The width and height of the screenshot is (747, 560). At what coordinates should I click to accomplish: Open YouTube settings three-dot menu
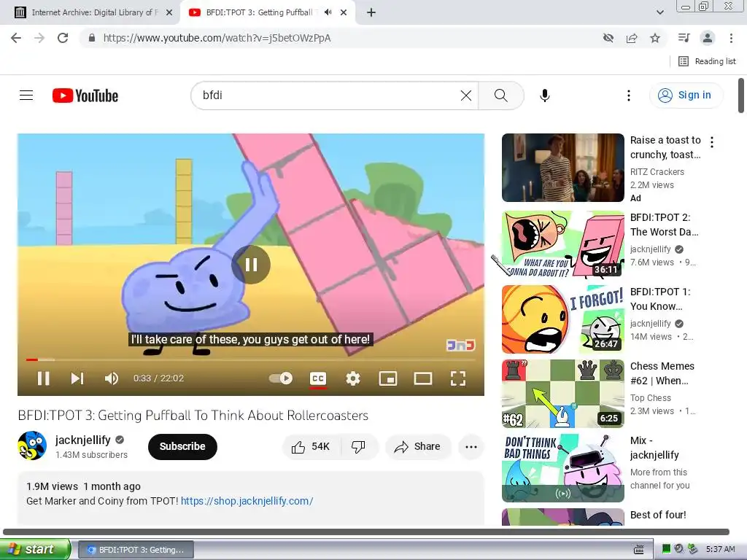[628, 96]
